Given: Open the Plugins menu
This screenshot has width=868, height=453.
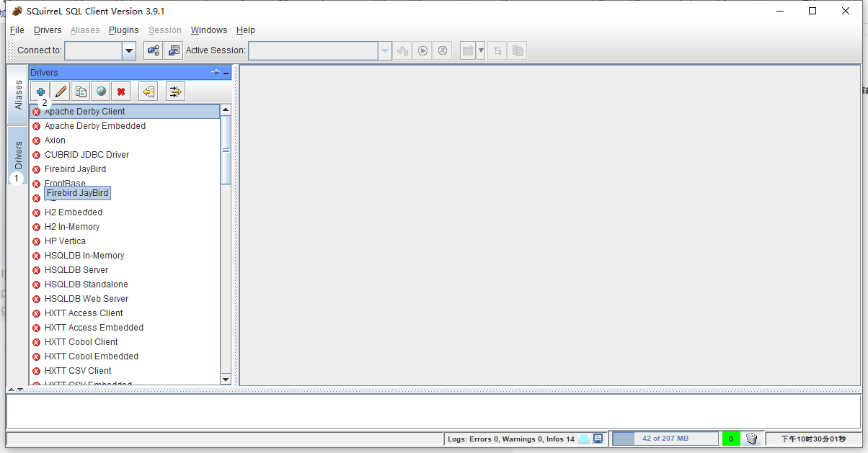Looking at the screenshot, I should click(124, 30).
